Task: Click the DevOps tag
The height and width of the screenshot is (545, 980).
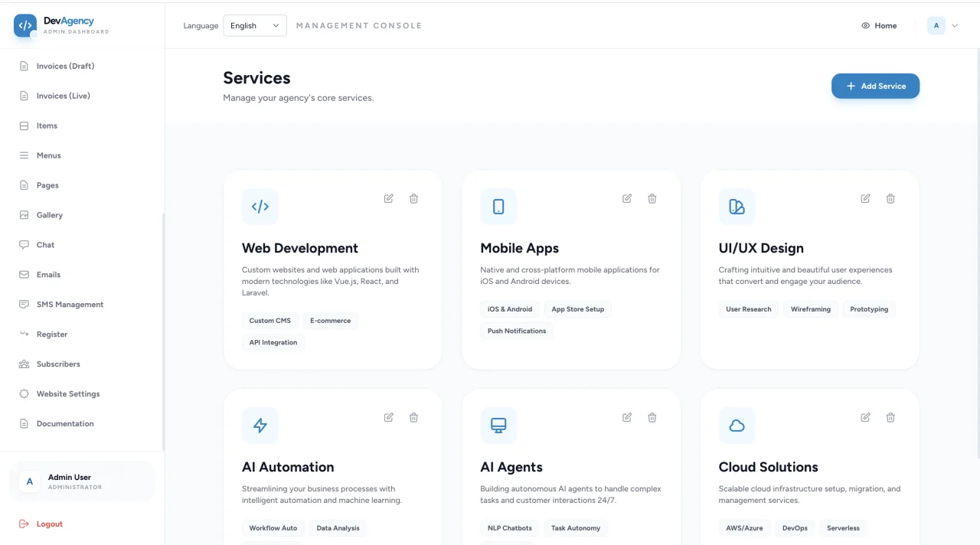Action: pyautogui.click(x=795, y=528)
